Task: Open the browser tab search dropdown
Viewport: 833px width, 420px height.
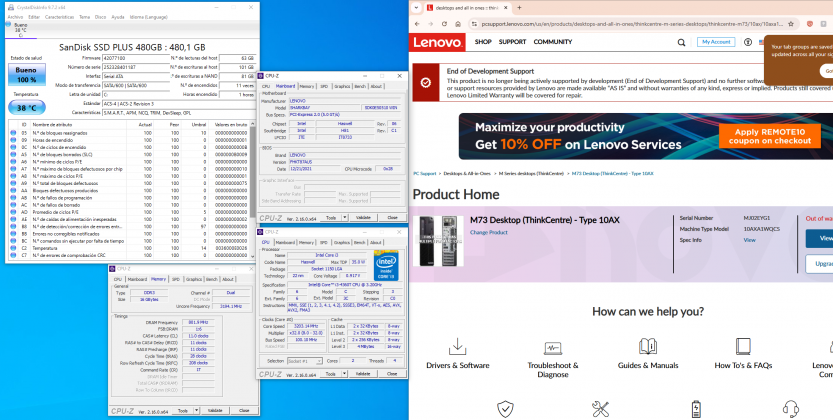Action: point(416,8)
